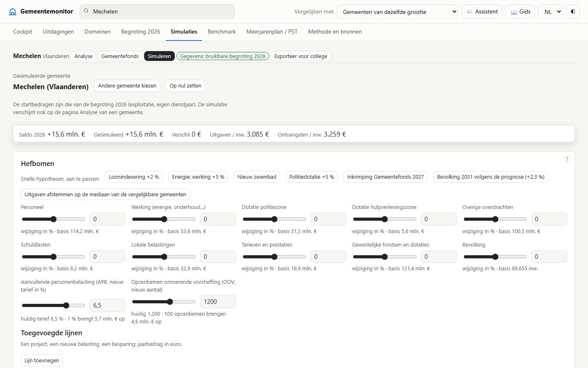Screen dimensions: 588x368
Task: Apply the 'Nieuw zwembad' hypothesis
Action: [257, 177]
